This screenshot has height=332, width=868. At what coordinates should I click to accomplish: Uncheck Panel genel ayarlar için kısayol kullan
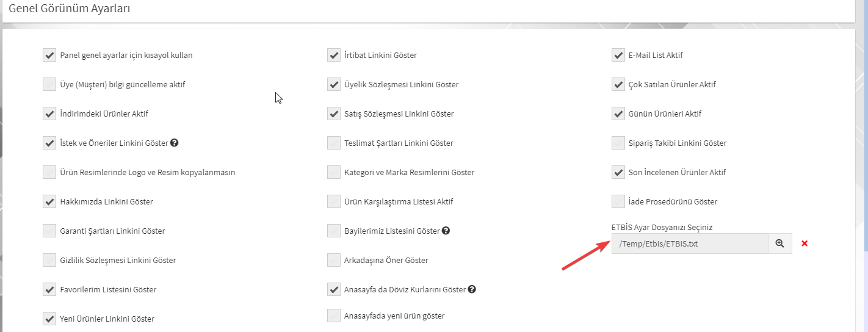click(x=49, y=55)
